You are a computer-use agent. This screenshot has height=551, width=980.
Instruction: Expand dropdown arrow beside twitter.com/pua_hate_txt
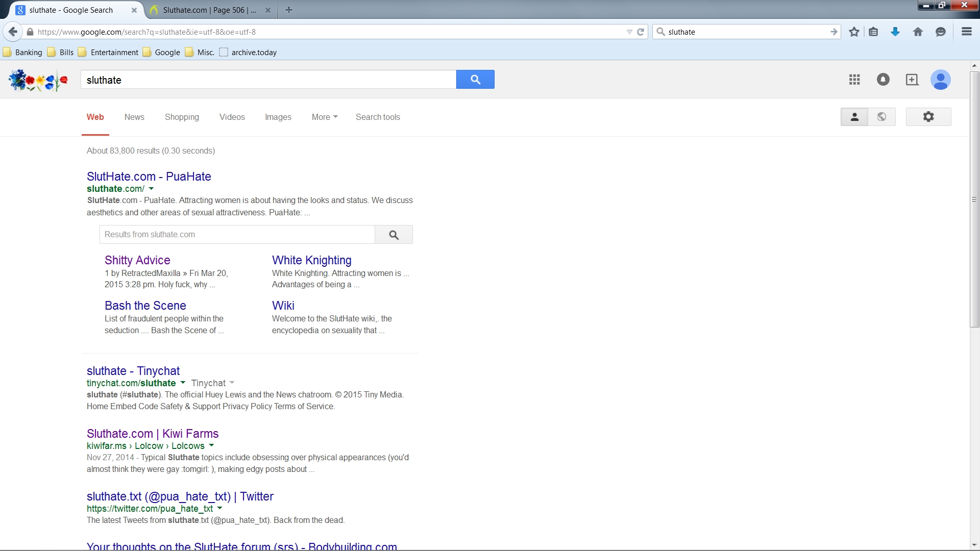pyautogui.click(x=219, y=508)
